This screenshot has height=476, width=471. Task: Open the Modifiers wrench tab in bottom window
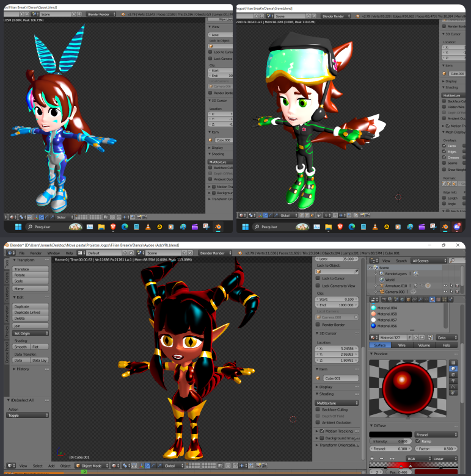420,299
